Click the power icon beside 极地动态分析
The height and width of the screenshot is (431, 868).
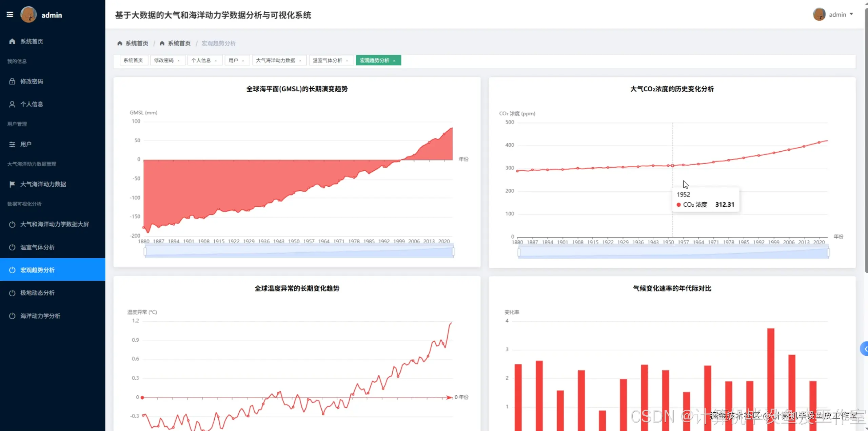click(x=12, y=293)
